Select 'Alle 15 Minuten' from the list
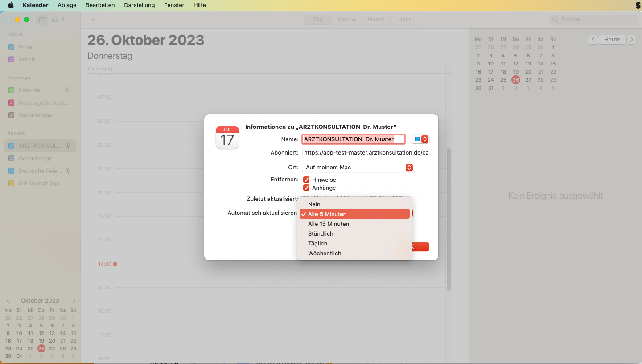This screenshot has height=364, width=642. (329, 224)
